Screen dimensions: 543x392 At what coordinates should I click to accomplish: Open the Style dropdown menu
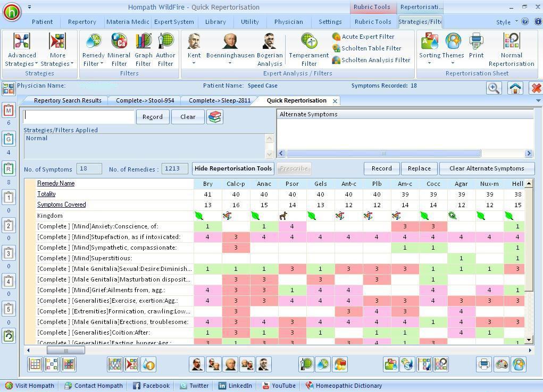pyautogui.click(x=507, y=22)
